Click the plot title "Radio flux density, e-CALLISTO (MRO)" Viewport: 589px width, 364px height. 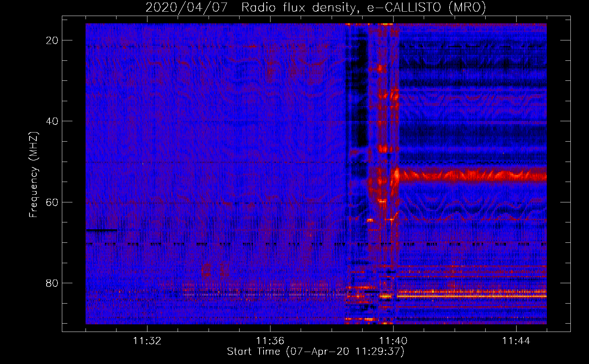[x=364, y=7]
